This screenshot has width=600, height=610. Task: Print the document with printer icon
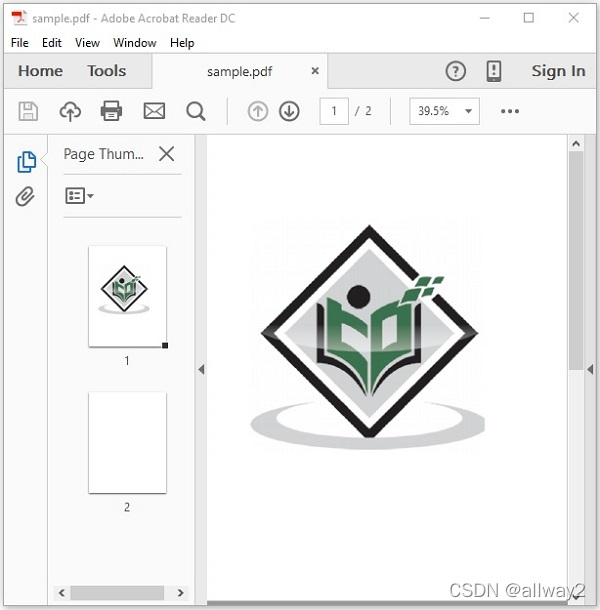pos(112,111)
